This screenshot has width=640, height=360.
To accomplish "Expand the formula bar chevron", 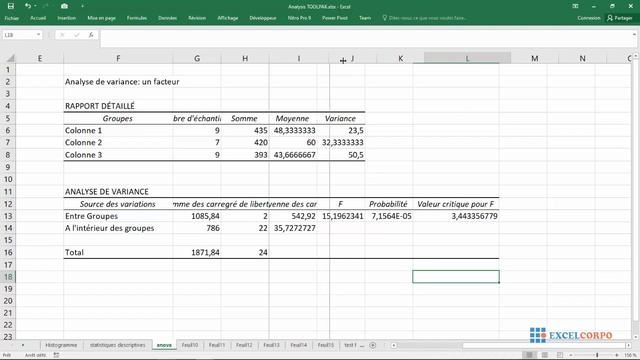I will pyautogui.click(x=634, y=34).
